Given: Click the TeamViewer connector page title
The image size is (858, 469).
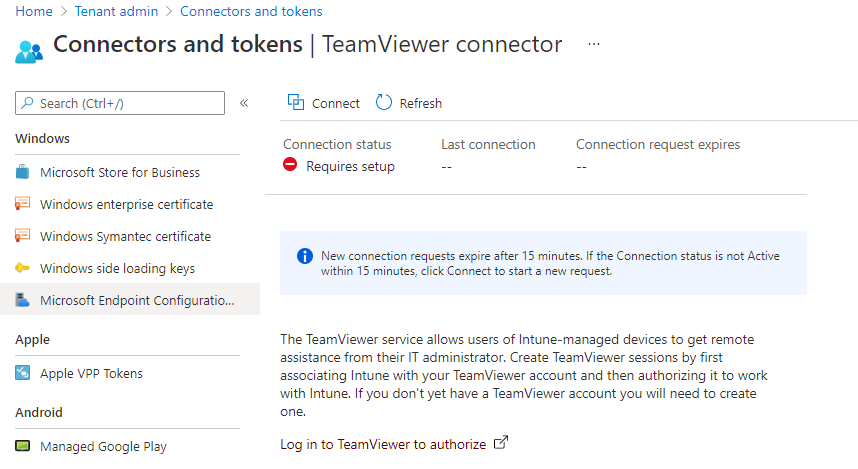Looking at the screenshot, I should tap(442, 44).
